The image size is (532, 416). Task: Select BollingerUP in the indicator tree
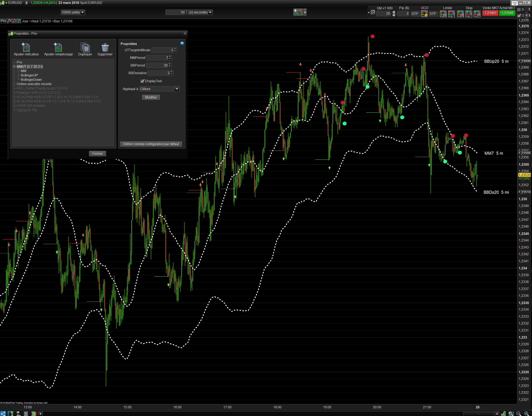pos(29,75)
